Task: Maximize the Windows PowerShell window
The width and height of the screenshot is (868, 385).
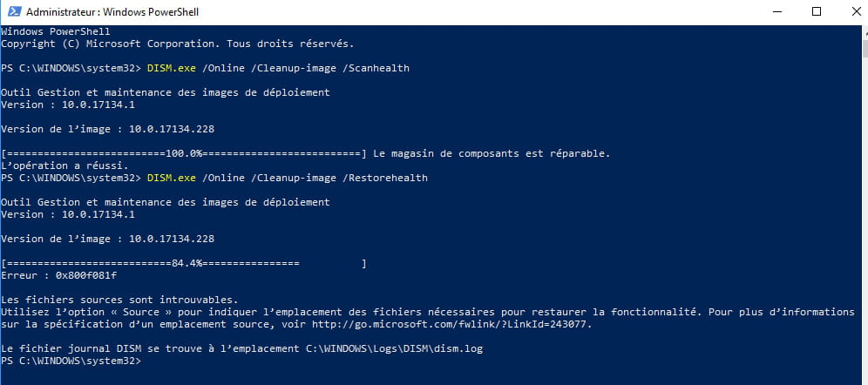Action: click(x=817, y=11)
